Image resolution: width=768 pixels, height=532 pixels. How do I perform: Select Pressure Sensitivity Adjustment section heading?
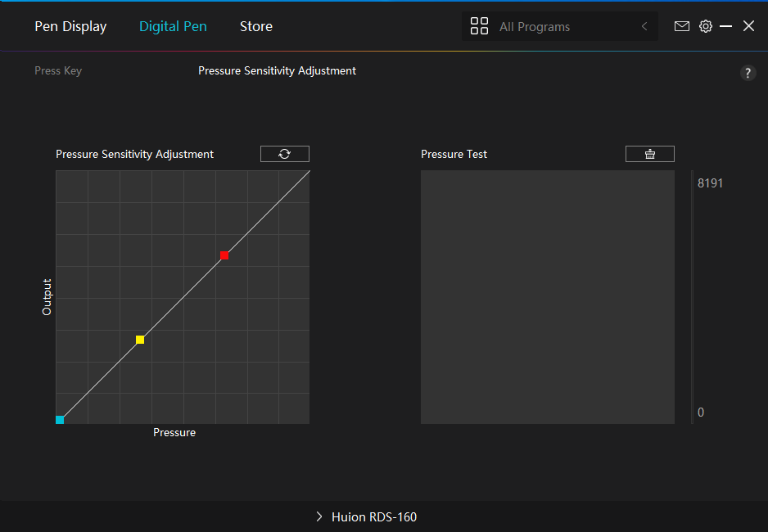pyautogui.click(x=277, y=71)
